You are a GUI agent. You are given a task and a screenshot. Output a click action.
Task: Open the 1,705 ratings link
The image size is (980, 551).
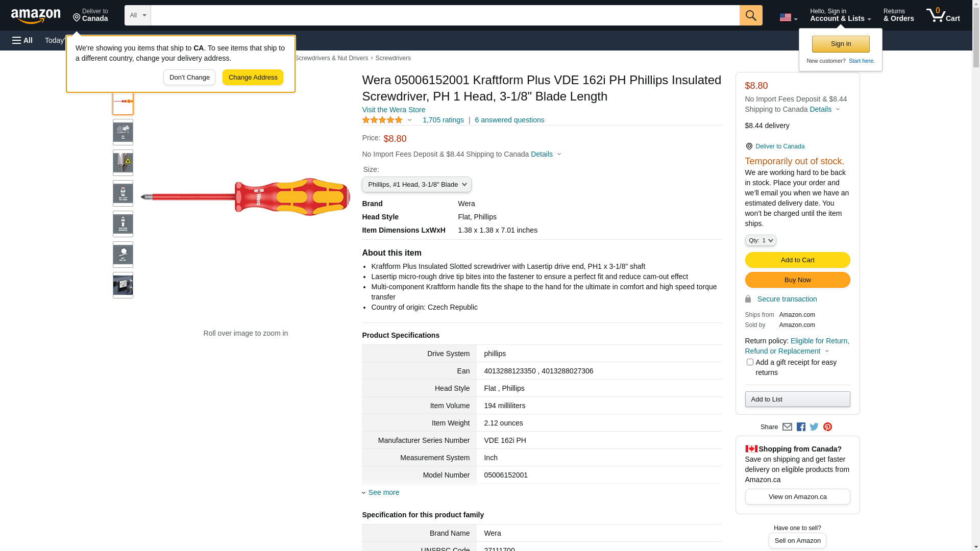pos(443,120)
